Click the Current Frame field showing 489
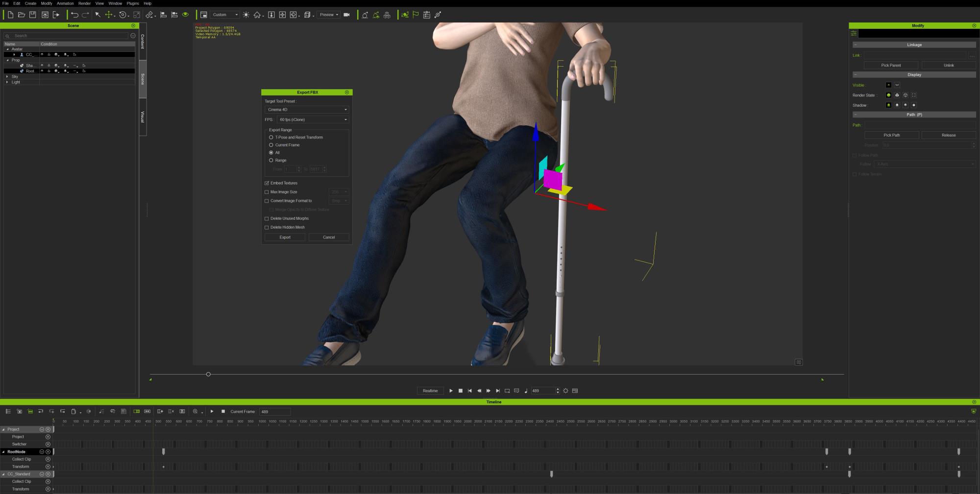 pyautogui.click(x=275, y=412)
